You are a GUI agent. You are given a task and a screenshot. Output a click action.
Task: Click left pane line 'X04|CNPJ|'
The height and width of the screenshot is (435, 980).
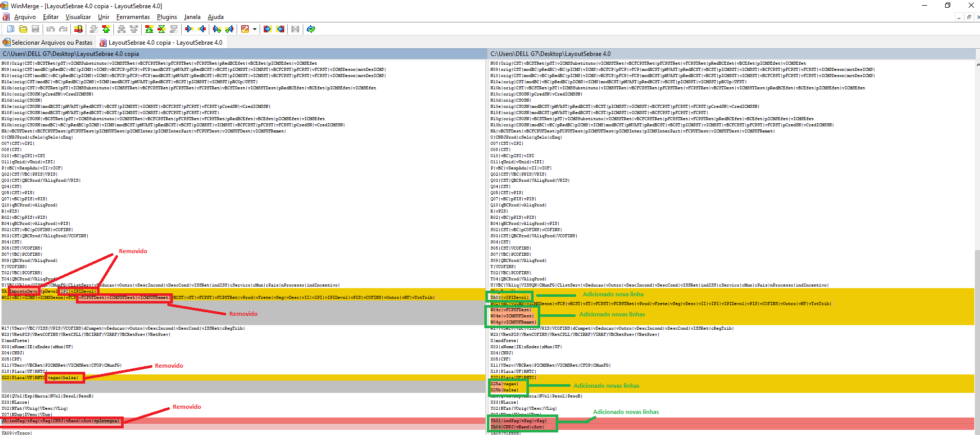click(13, 353)
